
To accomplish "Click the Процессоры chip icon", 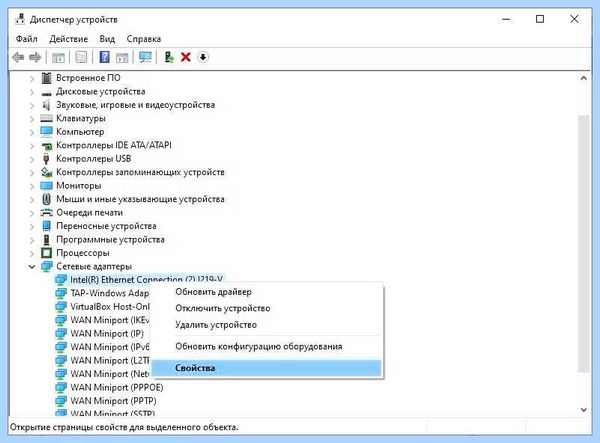I will click(x=46, y=253).
